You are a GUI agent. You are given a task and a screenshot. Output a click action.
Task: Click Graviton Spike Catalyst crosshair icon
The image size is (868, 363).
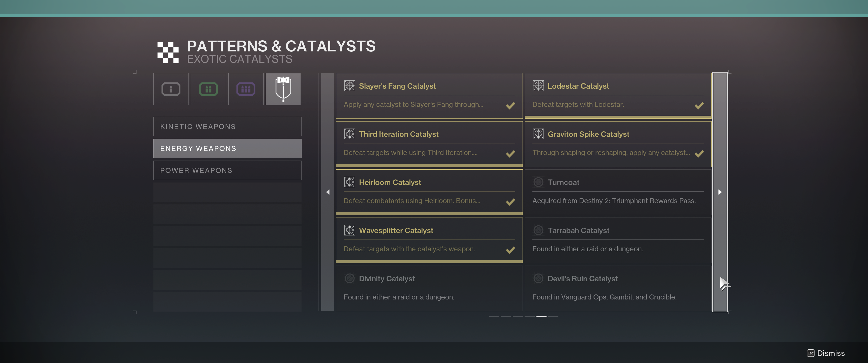click(538, 134)
